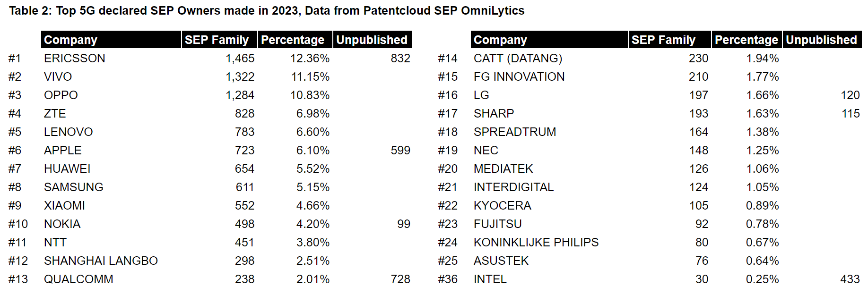
Task: Click the right table's Unpublished column header
Action: (821, 40)
